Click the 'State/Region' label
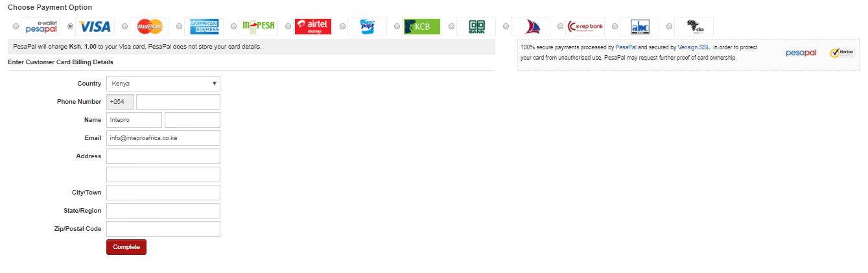The image size is (868, 273). click(x=82, y=211)
